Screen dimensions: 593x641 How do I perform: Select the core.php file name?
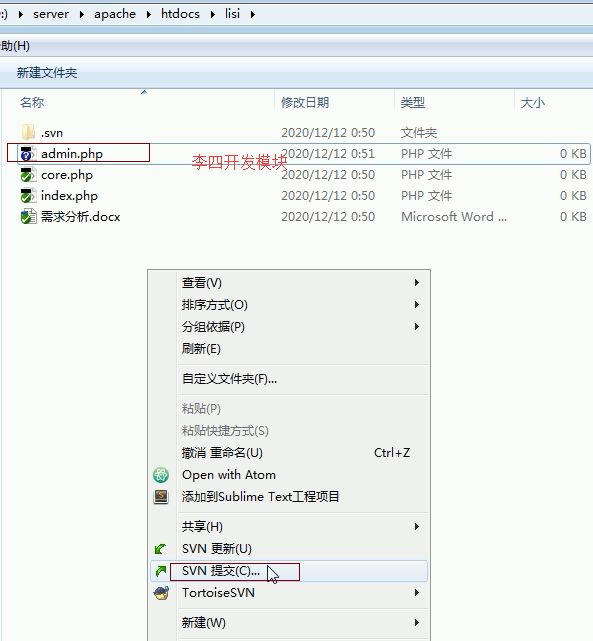[67, 175]
